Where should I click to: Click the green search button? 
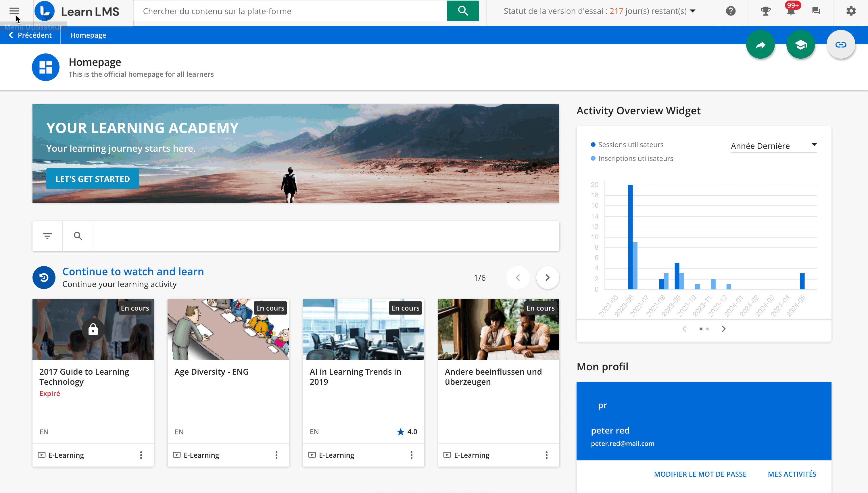pyautogui.click(x=463, y=11)
